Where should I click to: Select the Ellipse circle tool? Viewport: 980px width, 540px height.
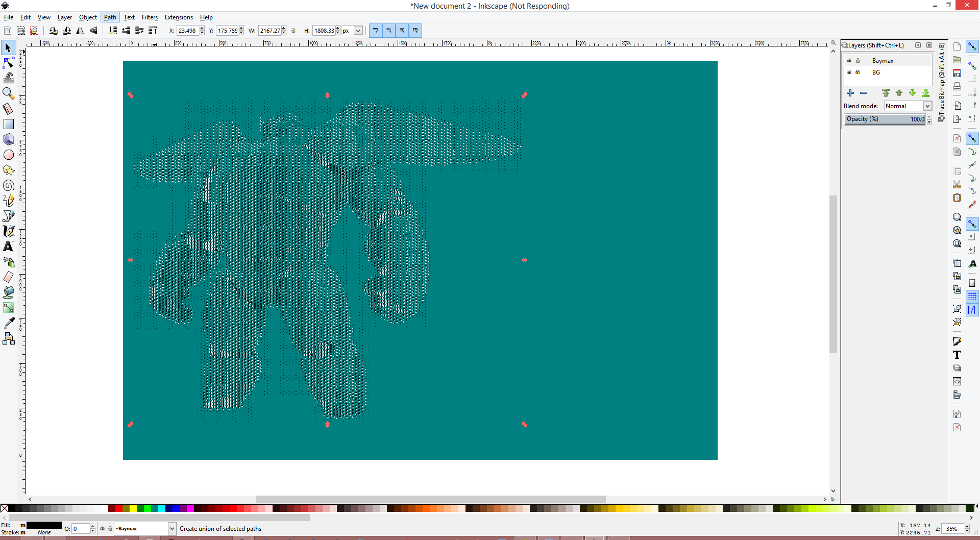point(9,155)
